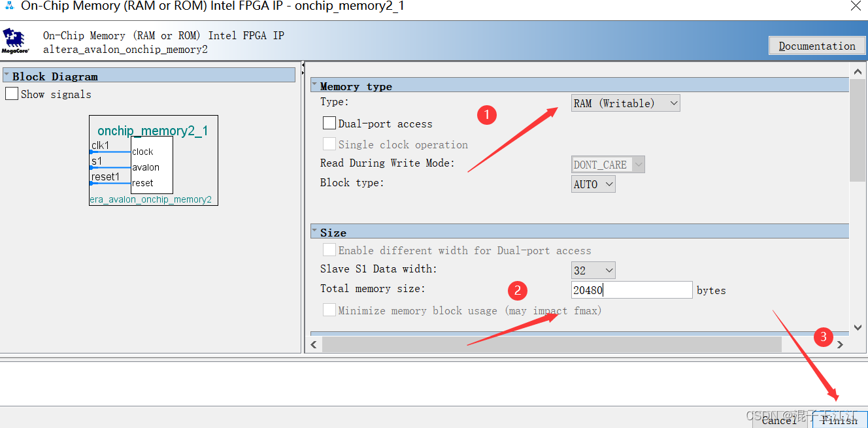Click the Total memory size field
Viewport: 868px width, 428px height.
[x=631, y=289]
